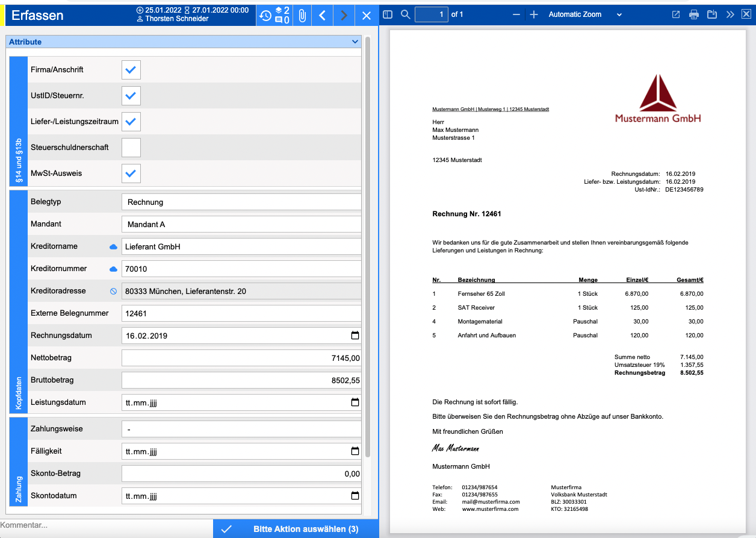The width and height of the screenshot is (756, 538).
Task: Open attachments via the paperclip icon
Action: 302,15
